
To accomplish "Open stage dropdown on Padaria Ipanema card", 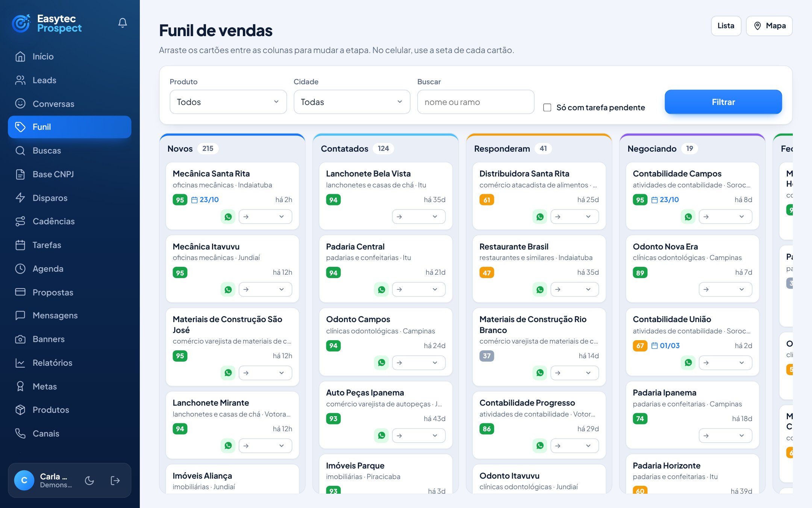I will coord(725,435).
